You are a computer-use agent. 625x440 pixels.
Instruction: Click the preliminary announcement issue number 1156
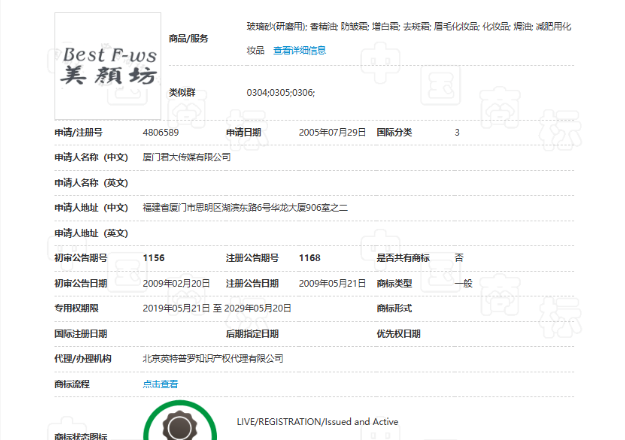[x=154, y=258]
